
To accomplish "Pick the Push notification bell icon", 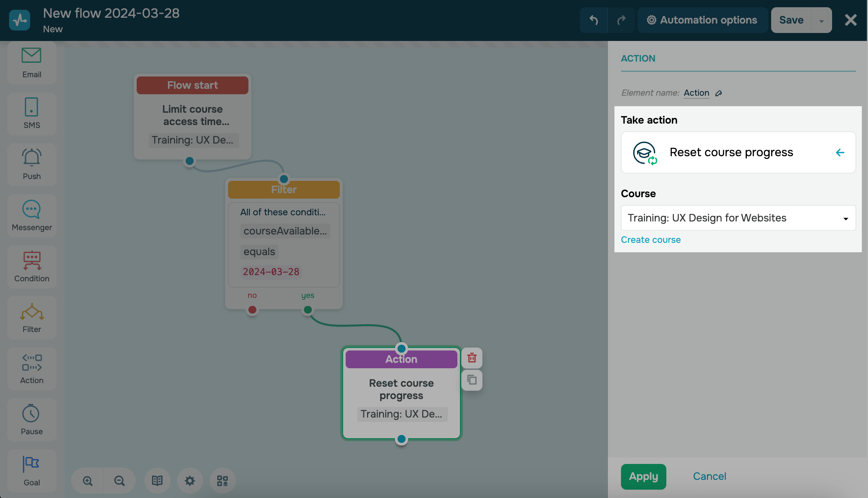I will click(32, 157).
